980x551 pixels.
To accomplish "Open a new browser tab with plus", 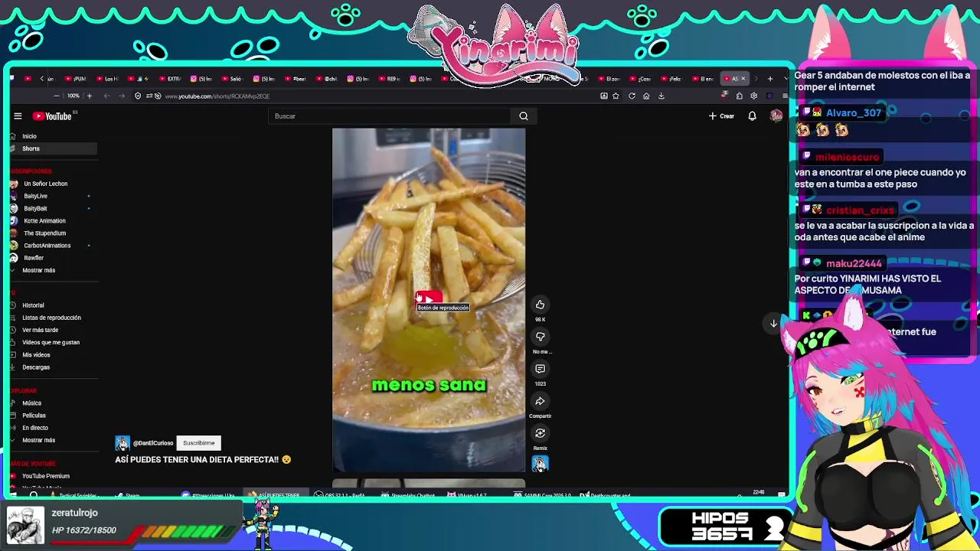I will 770,78.
